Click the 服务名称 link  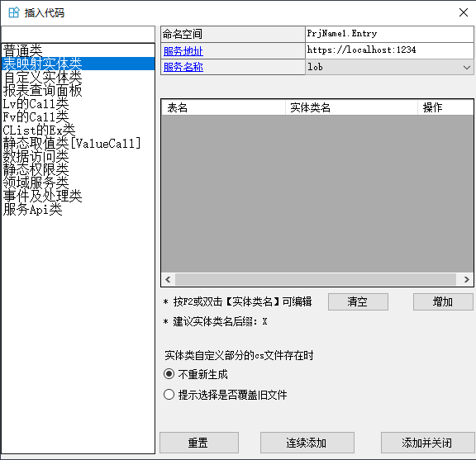(183, 67)
